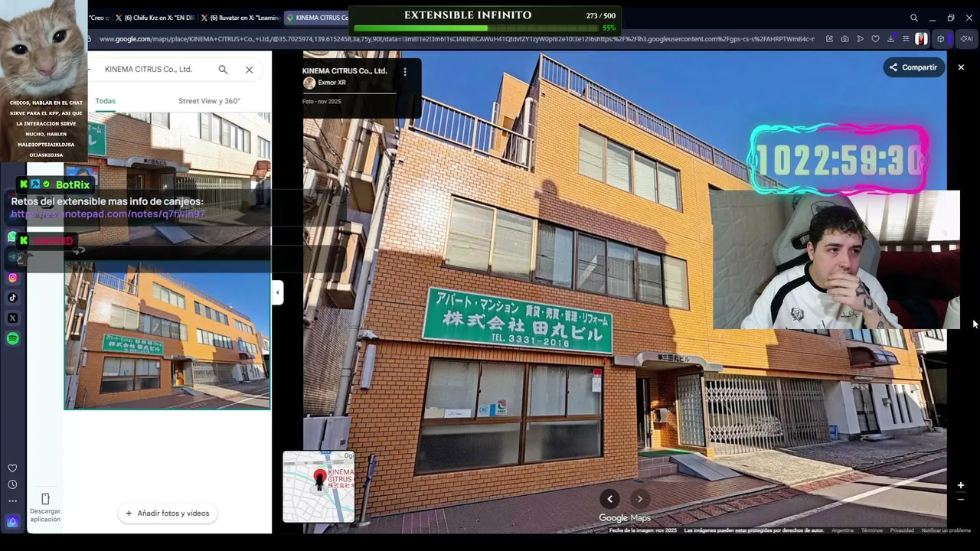Zoom in with the plus button
The image size is (980, 551).
click(x=960, y=485)
